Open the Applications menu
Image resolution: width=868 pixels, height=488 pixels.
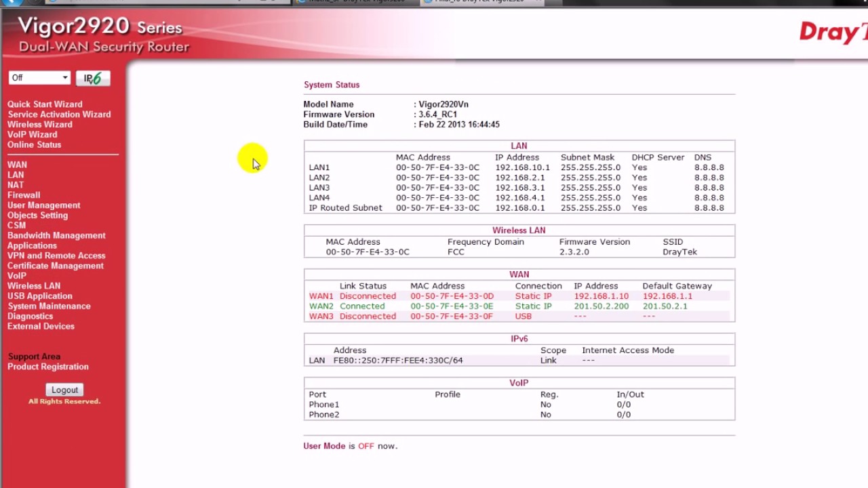pyautogui.click(x=32, y=246)
